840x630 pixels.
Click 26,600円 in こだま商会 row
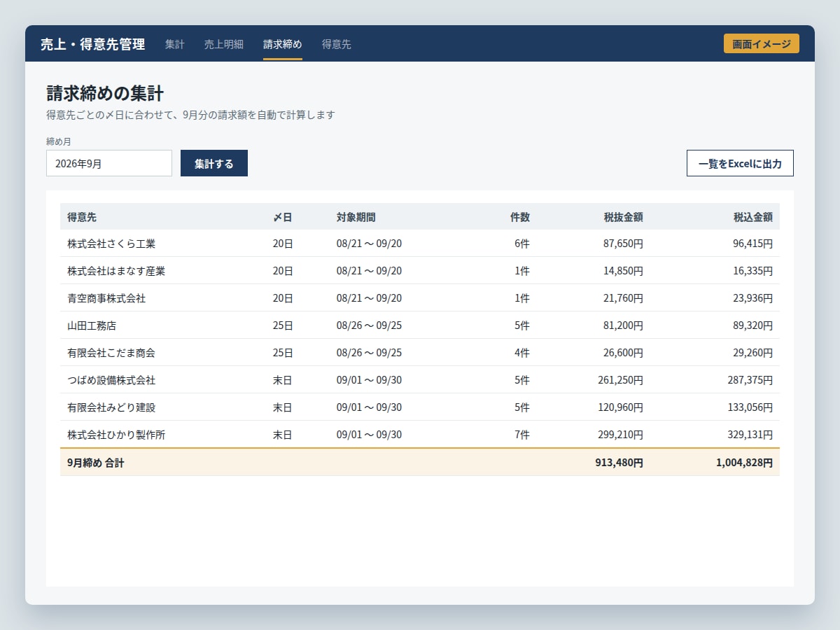click(623, 353)
